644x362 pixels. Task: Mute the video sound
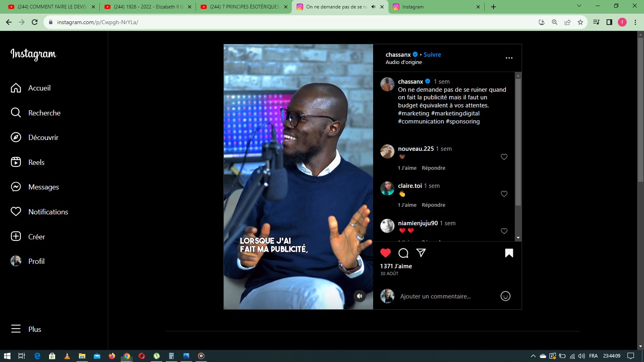[359, 296]
